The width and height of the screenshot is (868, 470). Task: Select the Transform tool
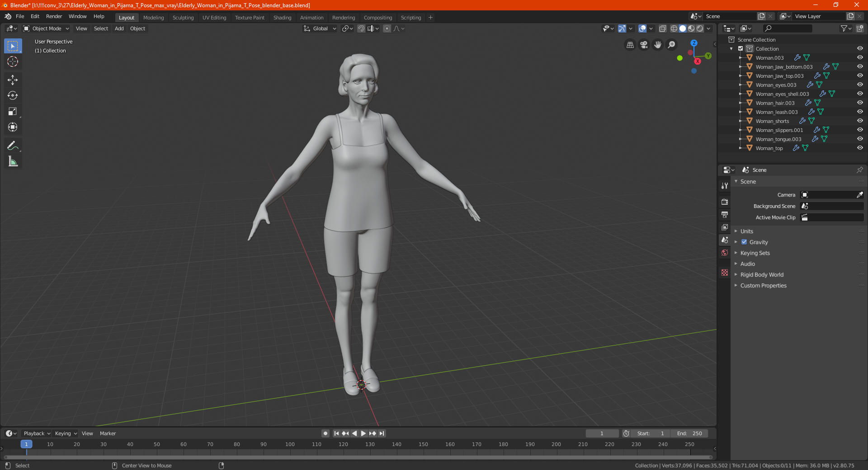(x=13, y=127)
